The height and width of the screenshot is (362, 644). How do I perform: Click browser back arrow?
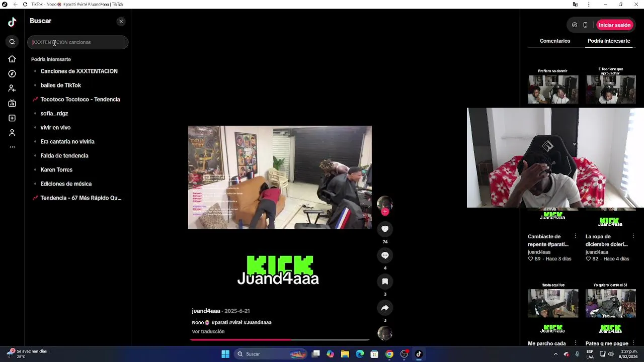tap(16, 4)
